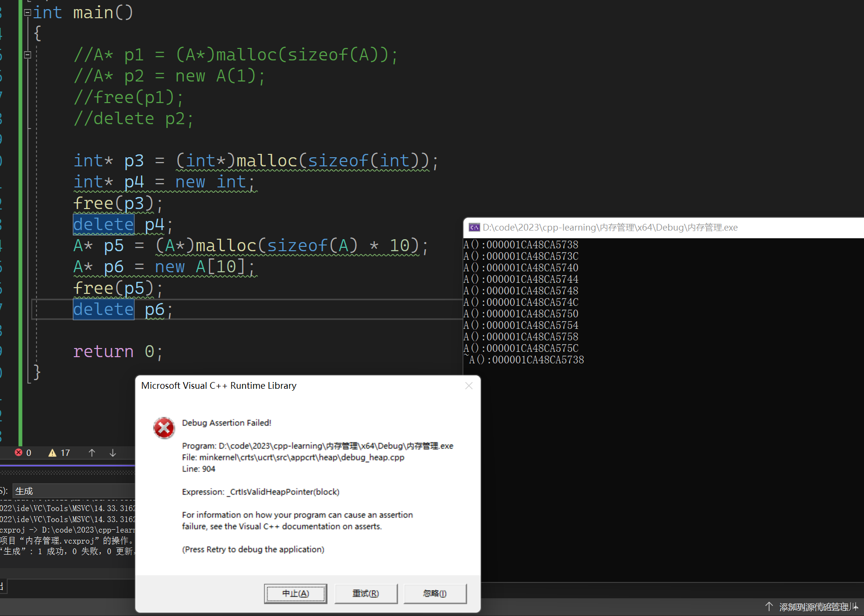The image size is (864, 616).
Task: Click the int* p3 malloc line
Action: 256,161
